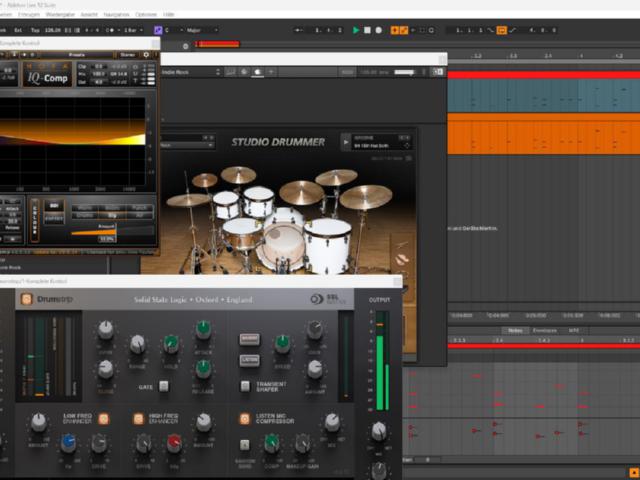The height and width of the screenshot is (480, 640).
Task: Click the Invert button above Listen on Drumstrip
Action: click(249, 339)
